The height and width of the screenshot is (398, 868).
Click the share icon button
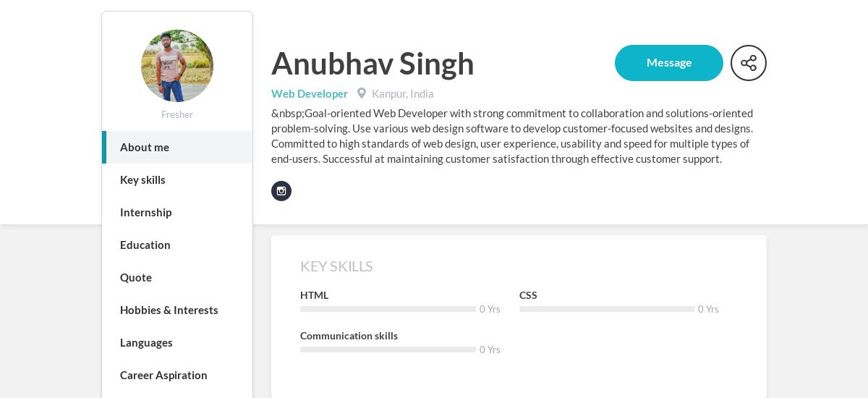[x=748, y=63]
